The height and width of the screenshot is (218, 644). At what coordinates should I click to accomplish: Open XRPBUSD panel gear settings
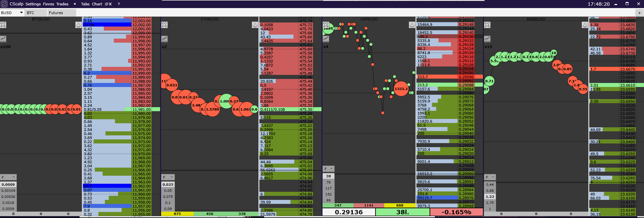[412, 25]
